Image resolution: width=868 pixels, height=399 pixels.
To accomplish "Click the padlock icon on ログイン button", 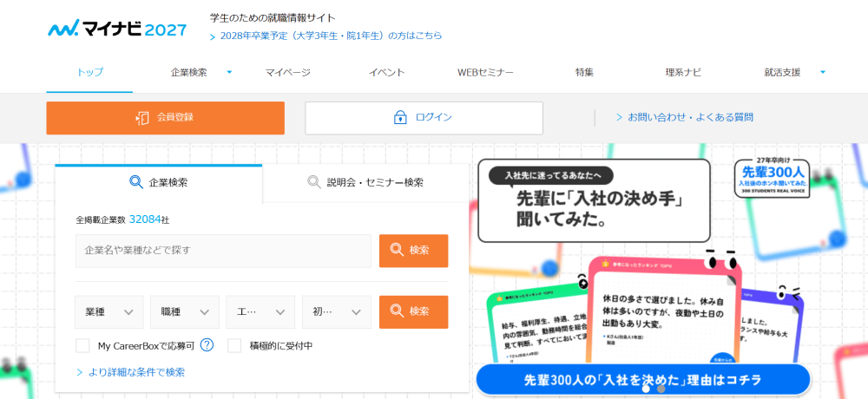I will 399,117.
